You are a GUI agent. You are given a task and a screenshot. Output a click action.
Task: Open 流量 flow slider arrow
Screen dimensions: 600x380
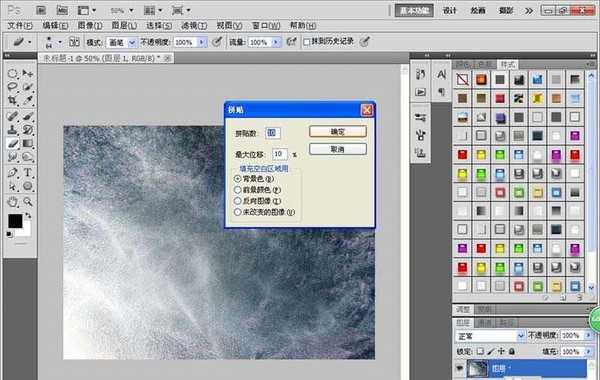(276, 42)
